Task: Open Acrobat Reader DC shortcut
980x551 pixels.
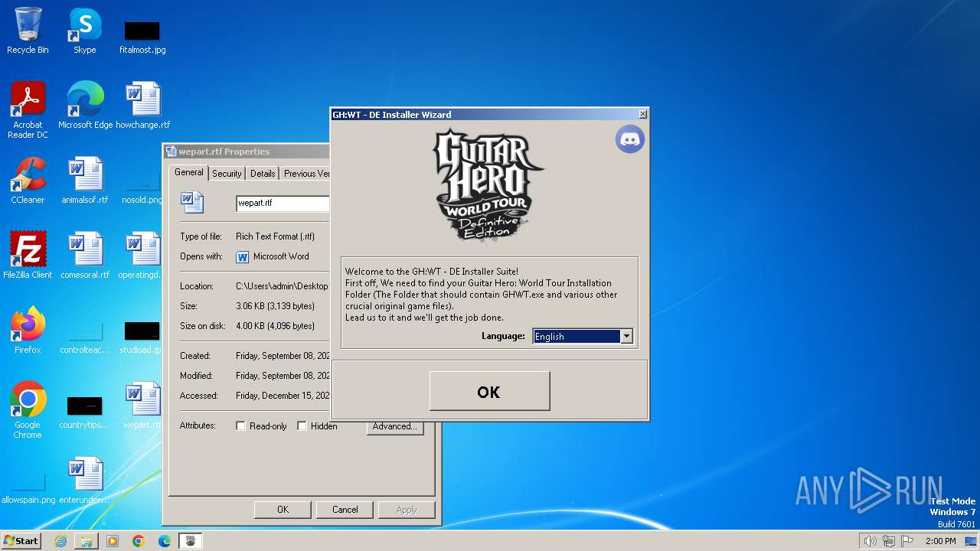Action: click(28, 110)
